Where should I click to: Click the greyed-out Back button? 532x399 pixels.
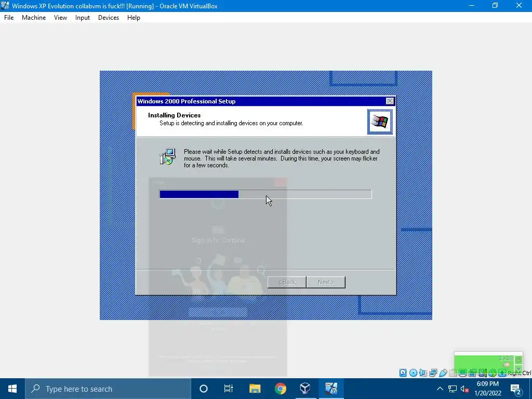click(x=287, y=282)
